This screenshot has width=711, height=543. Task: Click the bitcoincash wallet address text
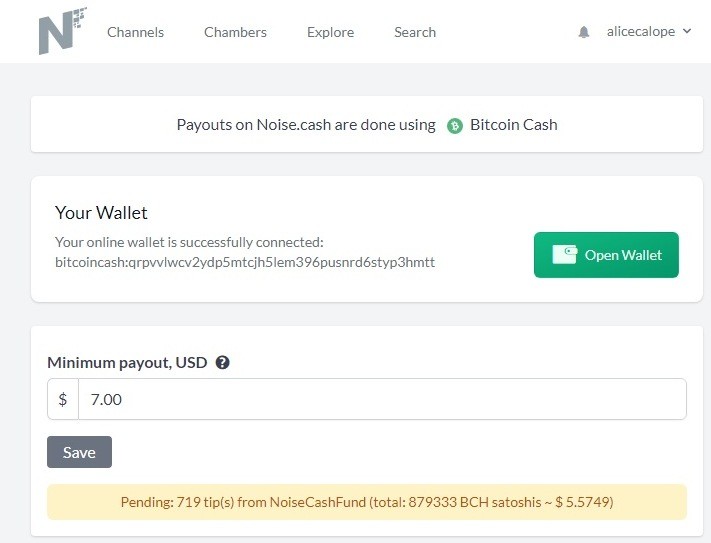[x=245, y=262]
